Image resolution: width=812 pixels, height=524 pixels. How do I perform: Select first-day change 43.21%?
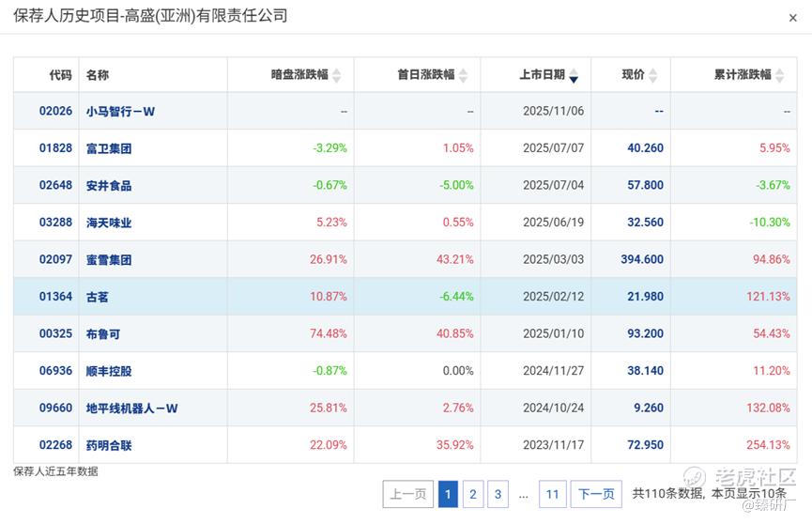pyautogui.click(x=454, y=259)
